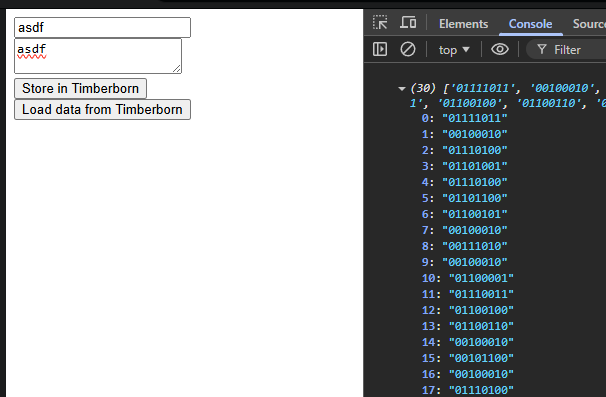Screen dimensions: 606x397
Task: Select array entry 11: "01110011"
Action: (x=468, y=294)
